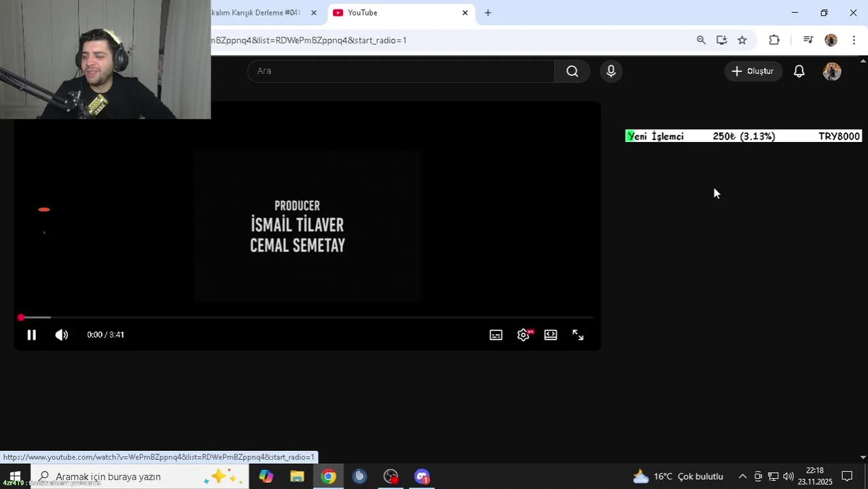Enter fullscreen in the player
Viewport: 868px width, 489px height.
578,335
